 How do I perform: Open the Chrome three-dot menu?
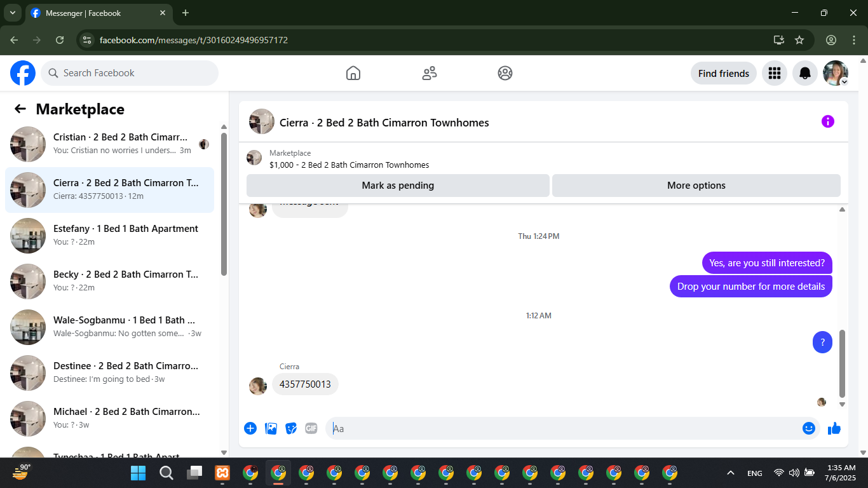(854, 39)
